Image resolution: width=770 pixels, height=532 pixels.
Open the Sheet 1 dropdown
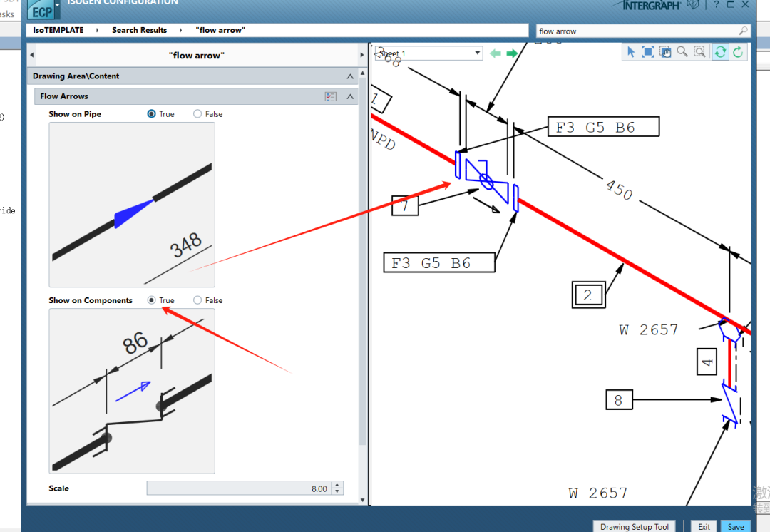(x=477, y=53)
